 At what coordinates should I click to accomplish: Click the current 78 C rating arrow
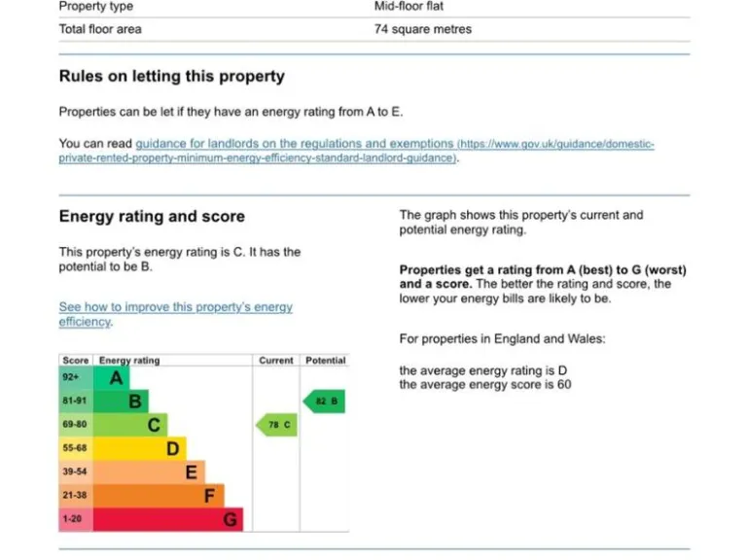[277, 425]
